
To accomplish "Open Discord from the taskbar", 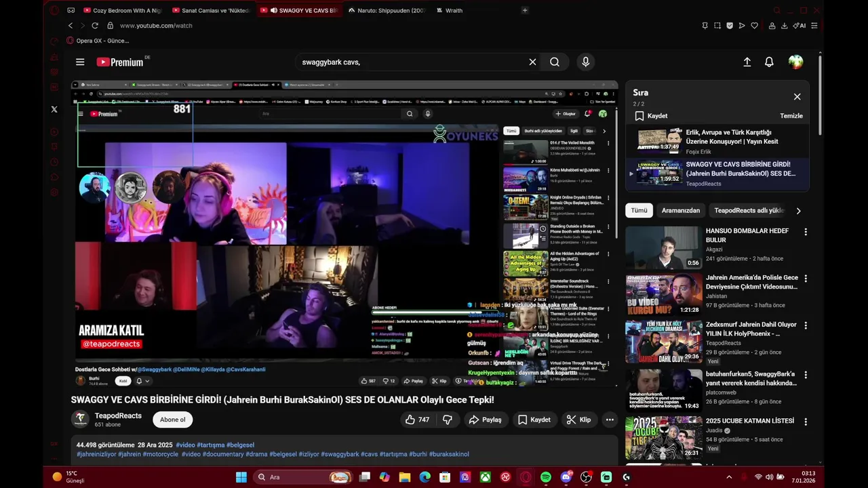I will coord(566,477).
